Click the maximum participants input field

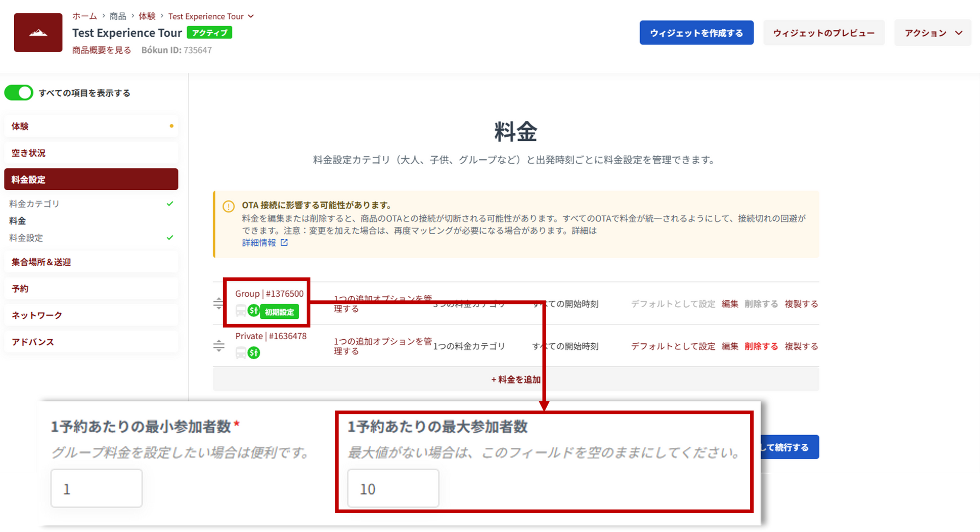pyautogui.click(x=393, y=489)
